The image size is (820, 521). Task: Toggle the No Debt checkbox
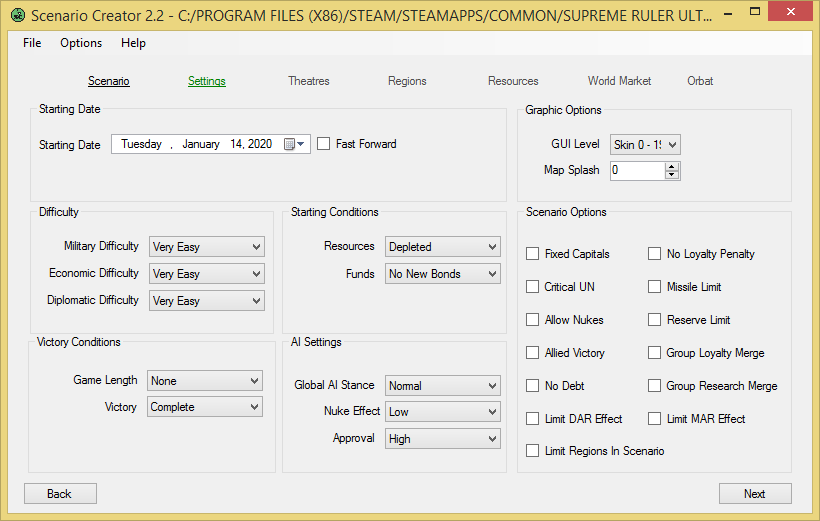click(532, 386)
